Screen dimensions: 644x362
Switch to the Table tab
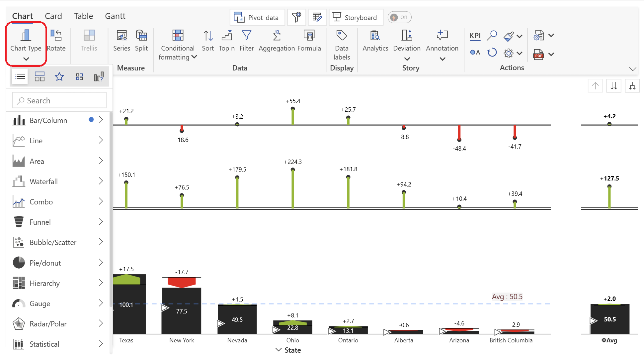pos(83,16)
